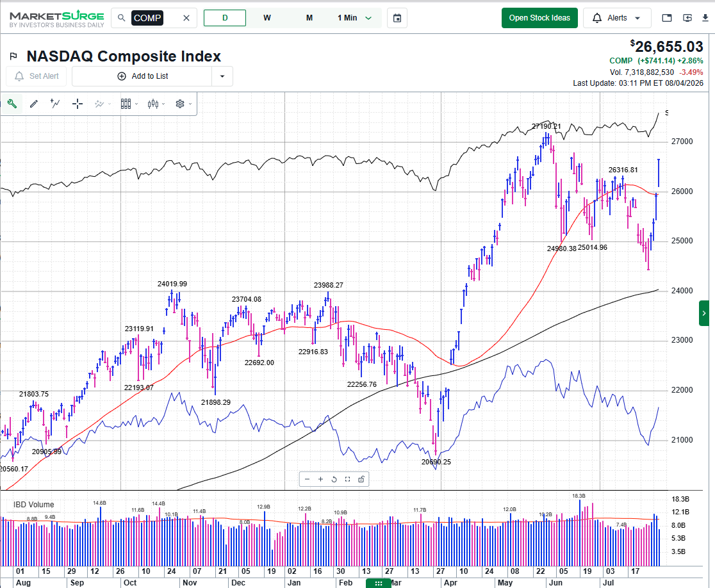715x588 pixels.
Task: Open the dropdown arrow beside candlestick icon
Action: [163, 104]
